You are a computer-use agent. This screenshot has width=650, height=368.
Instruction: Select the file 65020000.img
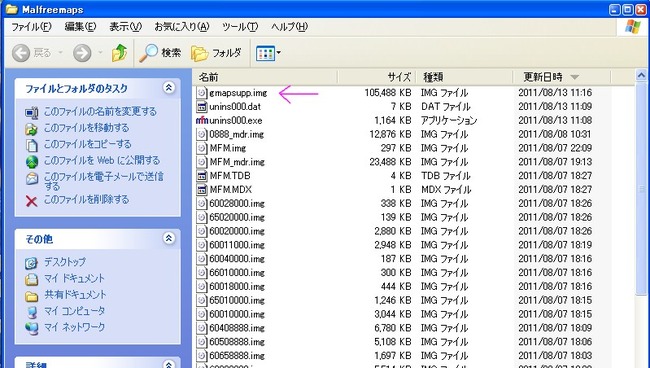point(237,217)
